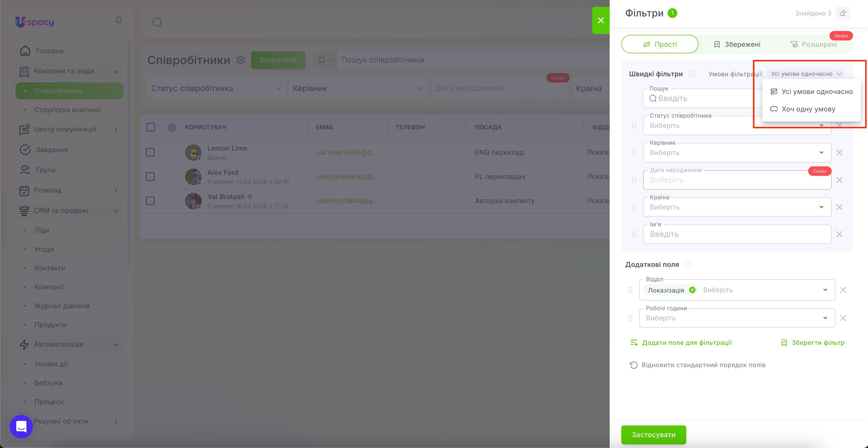The width and height of the screenshot is (868, 448).
Task: Remove the Робочі години filter field
Action: [843, 318]
